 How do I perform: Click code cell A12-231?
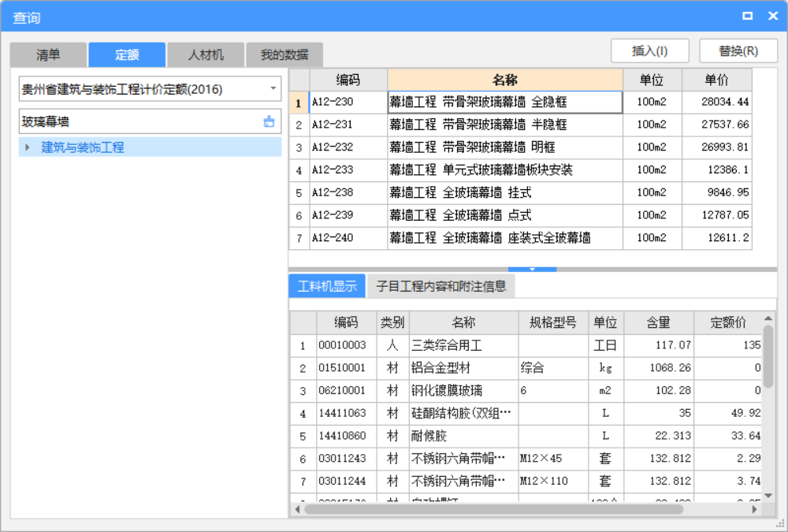(x=348, y=125)
